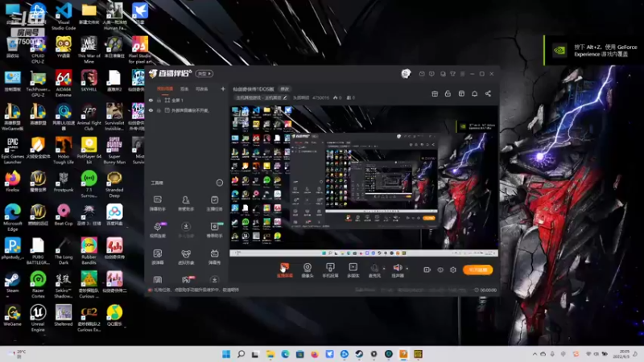Add a 摄像头 camera source
Image resolution: width=644 pixels, height=362 pixels.
pyautogui.click(x=308, y=270)
